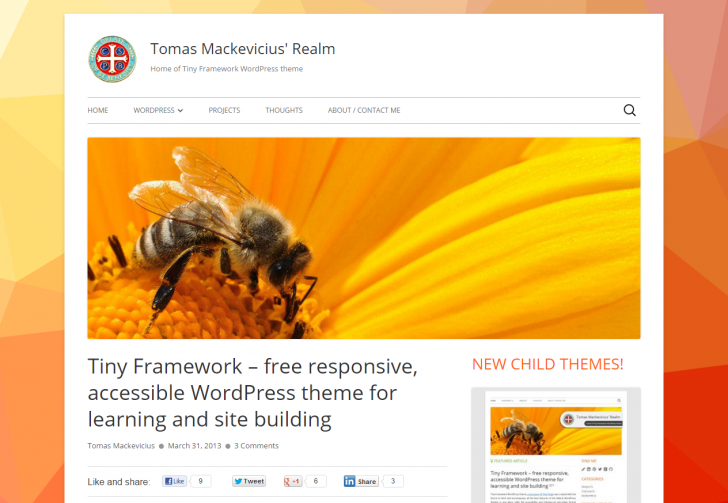Open the Home menu item
Viewport: 728px width, 503px height.
click(x=98, y=111)
